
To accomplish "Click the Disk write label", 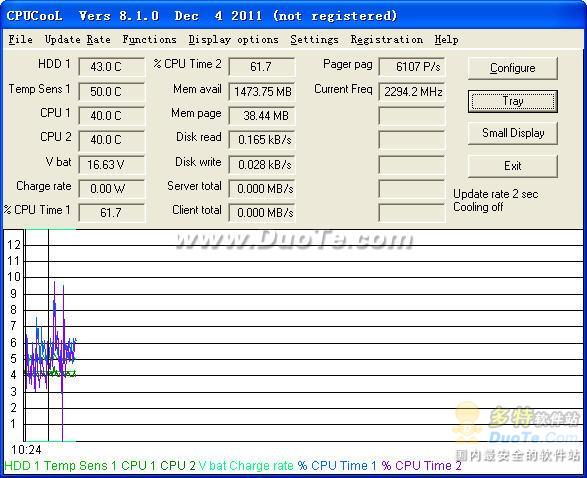I will [198, 162].
